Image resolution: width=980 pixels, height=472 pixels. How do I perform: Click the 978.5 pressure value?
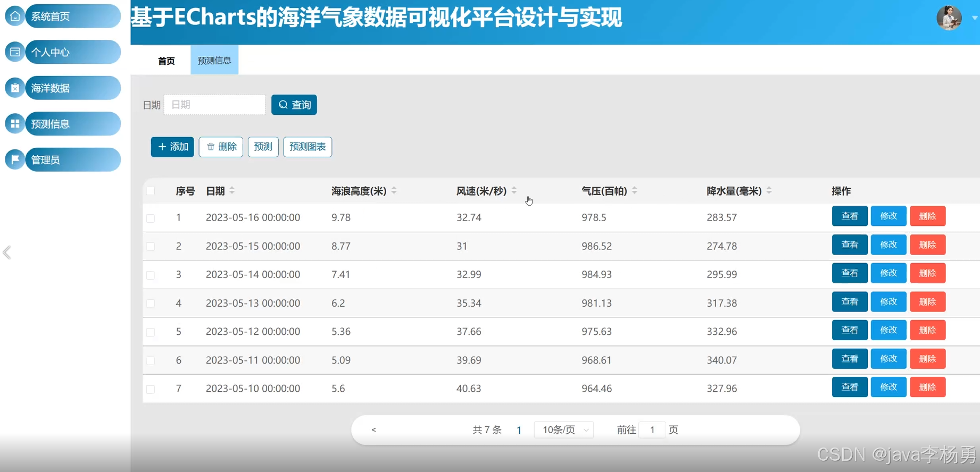(594, 217)
